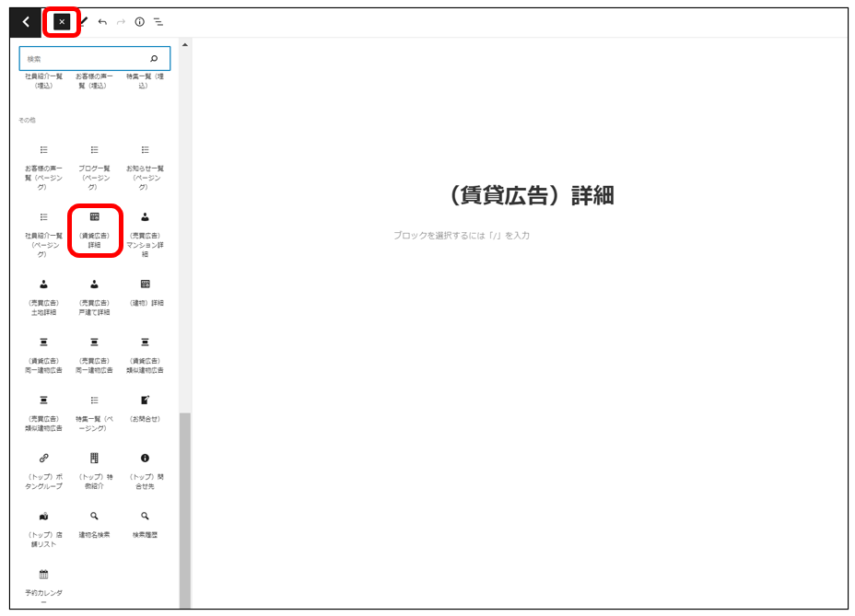This screenshot has width=855, height=616.
Task: Click the block search input field
Action: click(88, 59)
